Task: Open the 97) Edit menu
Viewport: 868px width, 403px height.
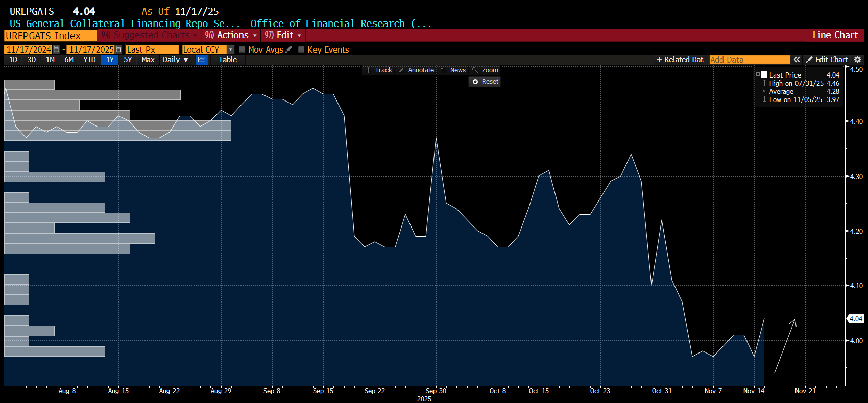Action: [283, 35]
